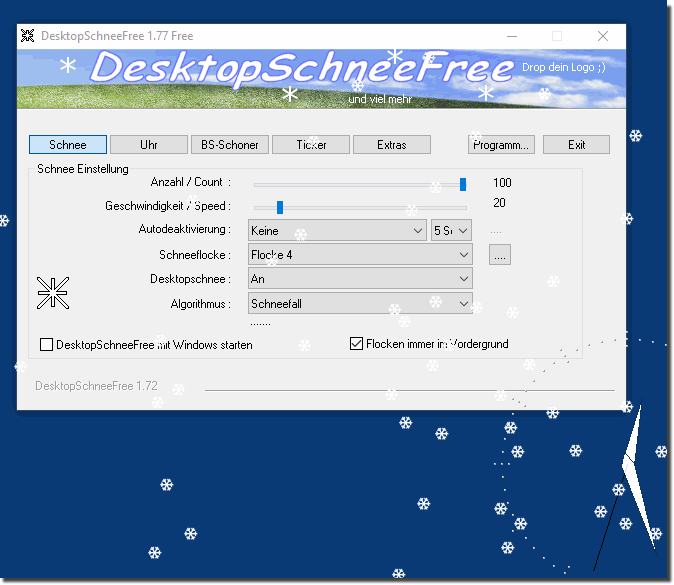Screen dimensions: 674x585
Task: Click the DesktopSchneeFree logo banner
Action: click(x=322, y=79)
